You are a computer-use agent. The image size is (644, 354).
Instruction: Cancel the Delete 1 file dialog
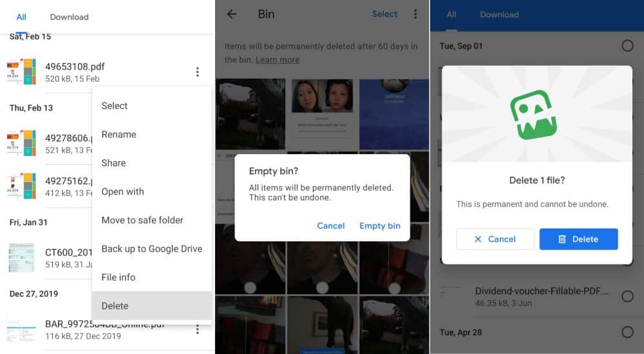(495, 239)
